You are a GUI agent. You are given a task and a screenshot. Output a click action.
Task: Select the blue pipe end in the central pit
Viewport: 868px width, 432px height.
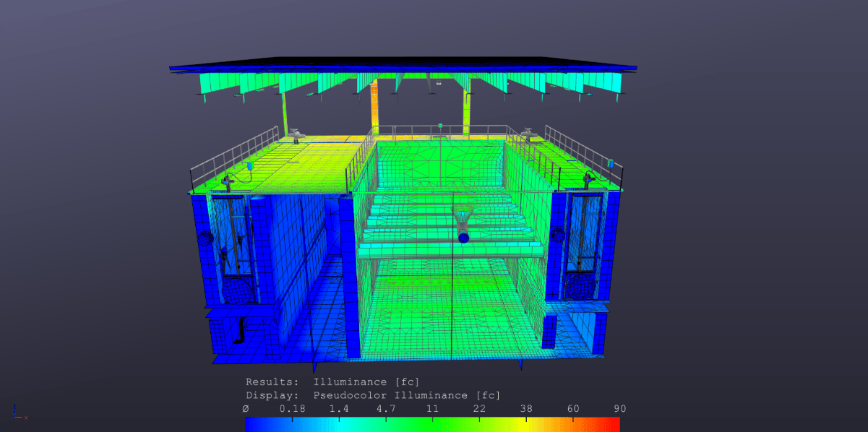tap(463, 237)
